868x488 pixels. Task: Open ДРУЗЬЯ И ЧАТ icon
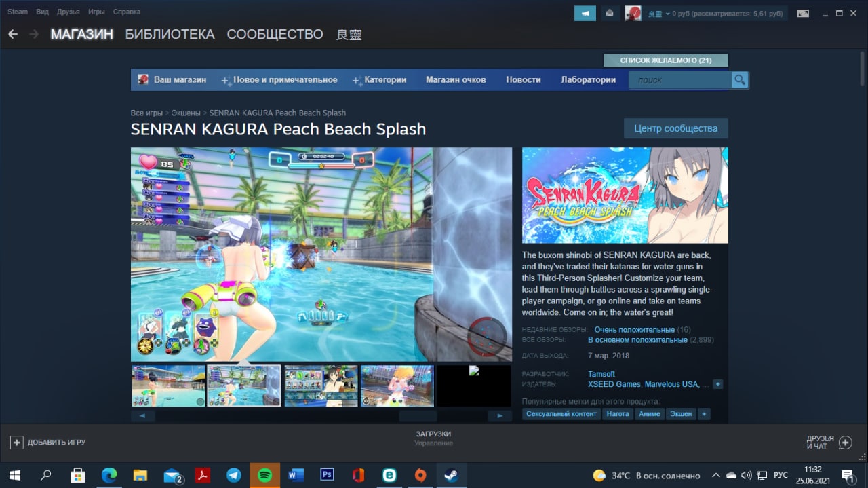coord(845,443)
